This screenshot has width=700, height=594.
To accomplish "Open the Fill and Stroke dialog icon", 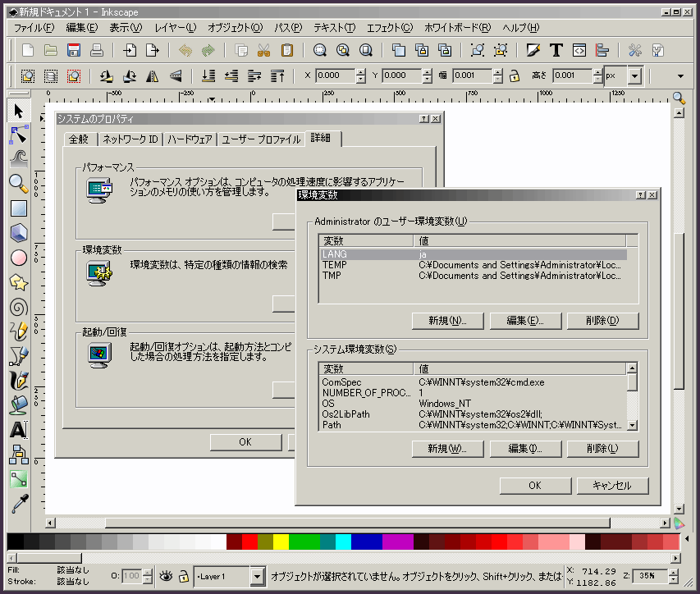I will point(533,49).
